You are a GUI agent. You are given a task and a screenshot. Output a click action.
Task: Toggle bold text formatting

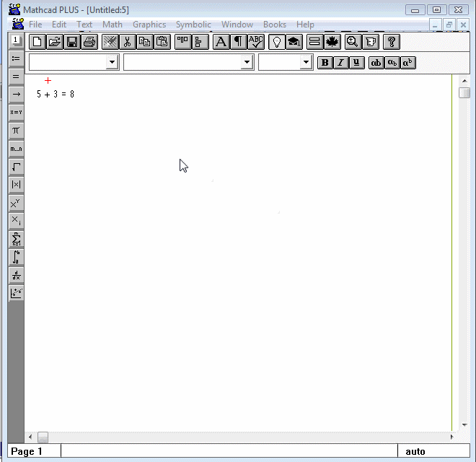pyautogui.click(x=325, y=63)
